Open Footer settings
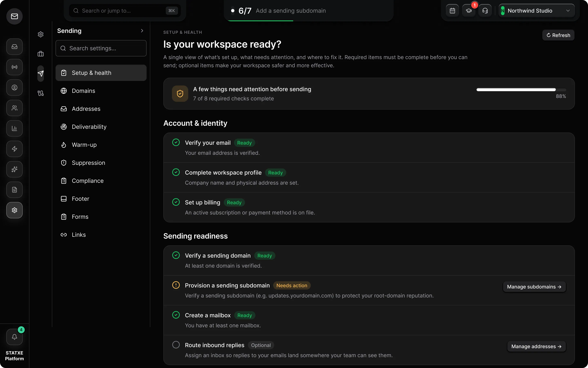 pos(101,199)
